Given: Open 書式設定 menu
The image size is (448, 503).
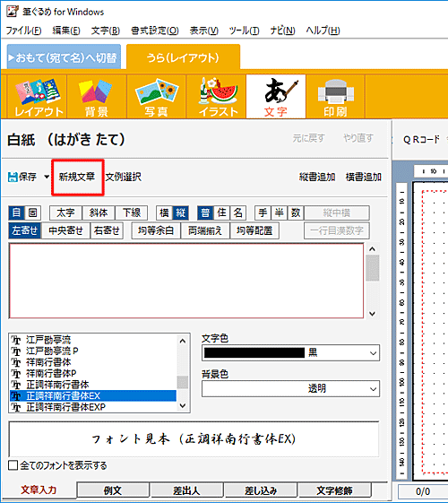Looking at the screenshot, I should coord(155,30).
